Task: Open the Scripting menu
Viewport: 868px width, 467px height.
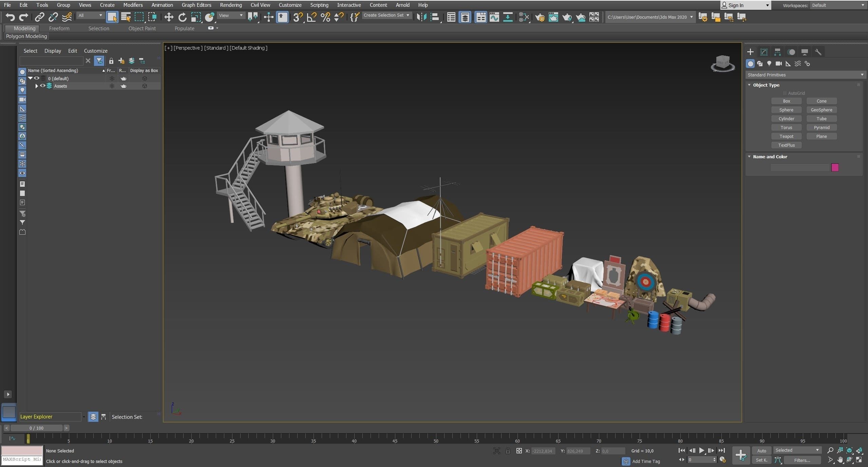Action: point(319,5)
